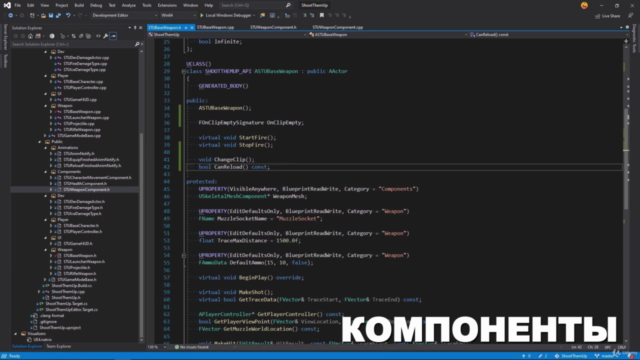The height and width of the screenshot is (360, 640).
Task: Open the Analyze menu
Action: point(129,5)
